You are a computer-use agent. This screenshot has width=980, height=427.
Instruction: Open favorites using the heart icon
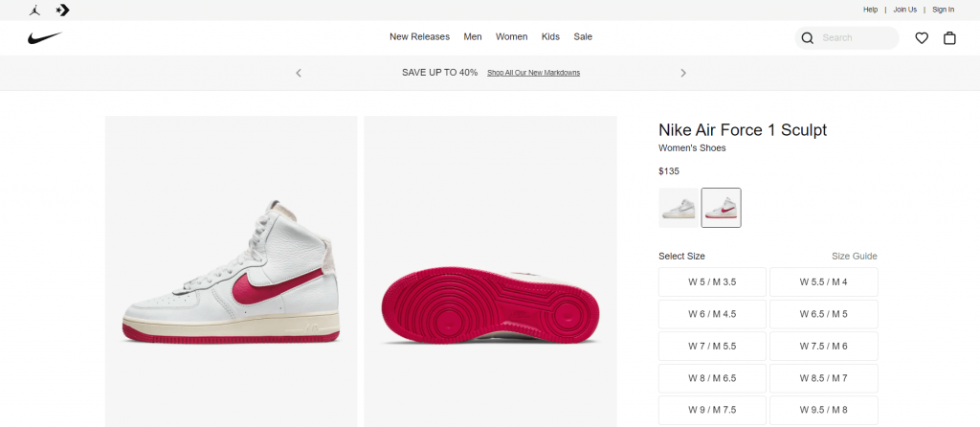click(922, 38)
